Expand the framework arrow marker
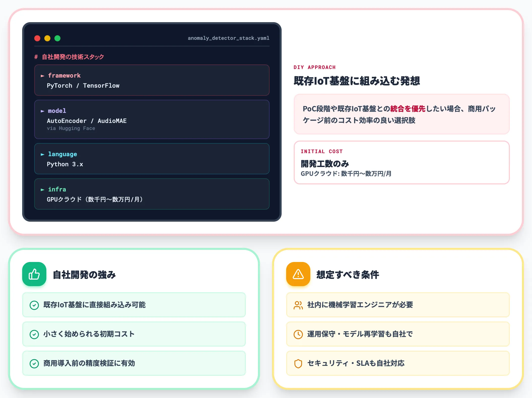 tap(43, 76)
